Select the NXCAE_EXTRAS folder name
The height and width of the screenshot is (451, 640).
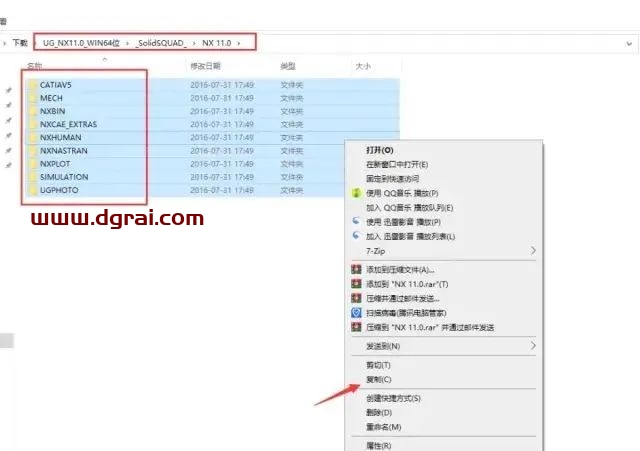[x=68, y=124]
